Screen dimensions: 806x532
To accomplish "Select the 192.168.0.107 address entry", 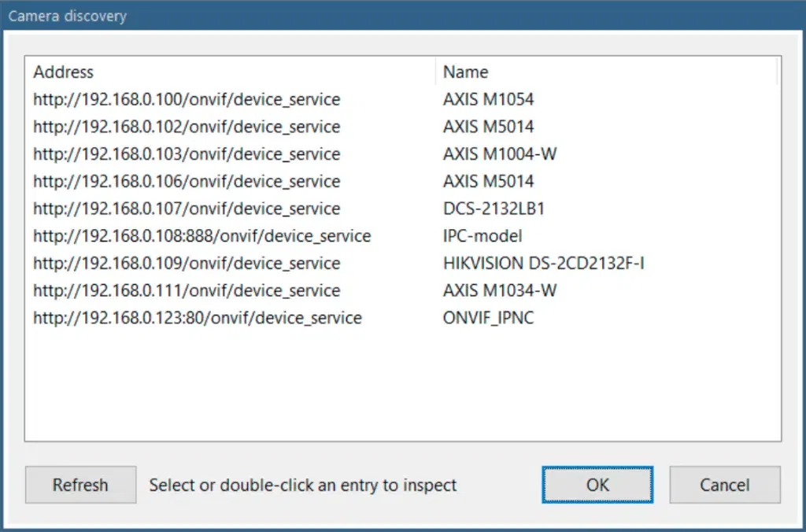I will [x=187, y=209].
